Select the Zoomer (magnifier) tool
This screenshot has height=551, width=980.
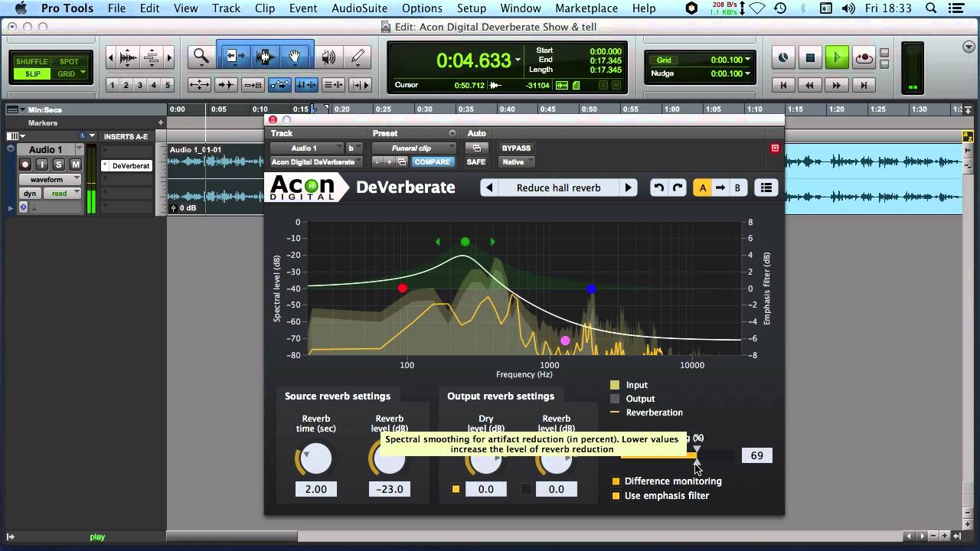click(x=201, y=57)
